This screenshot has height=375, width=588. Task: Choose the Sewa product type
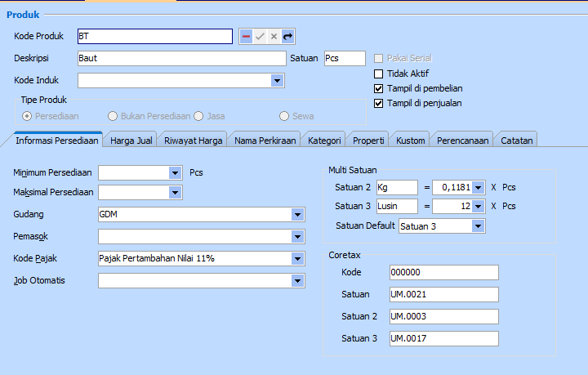tap(284, 116)
